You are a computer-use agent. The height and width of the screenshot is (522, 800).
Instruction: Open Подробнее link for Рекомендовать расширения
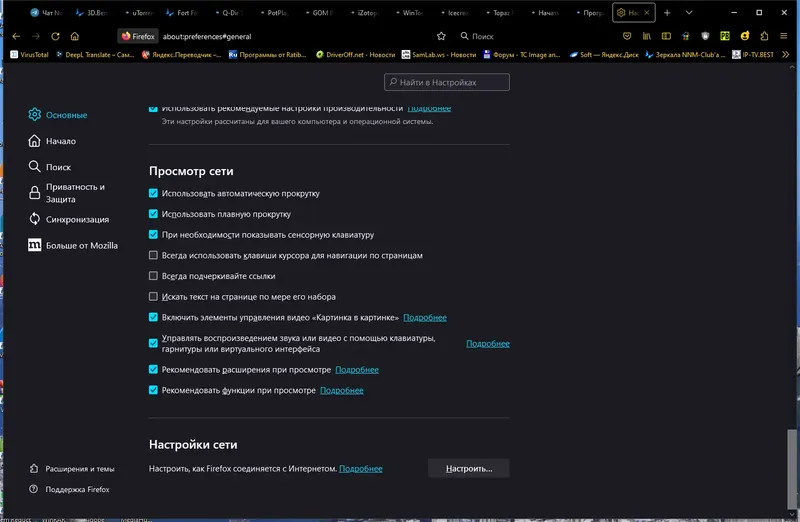[357, 369]
